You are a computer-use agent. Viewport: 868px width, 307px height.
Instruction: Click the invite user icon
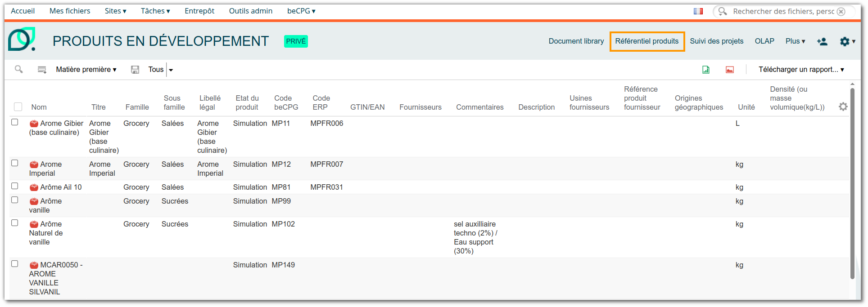tap(822, 41)
